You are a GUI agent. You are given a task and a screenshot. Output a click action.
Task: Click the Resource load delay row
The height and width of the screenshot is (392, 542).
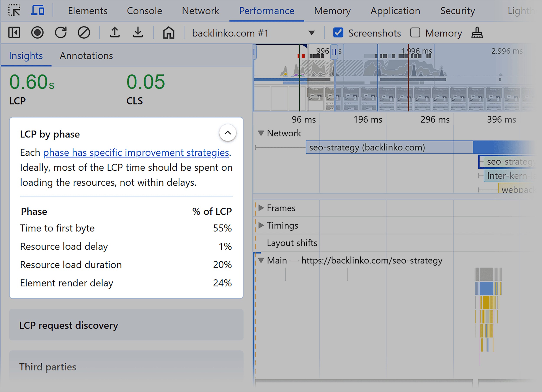[126, 247]
